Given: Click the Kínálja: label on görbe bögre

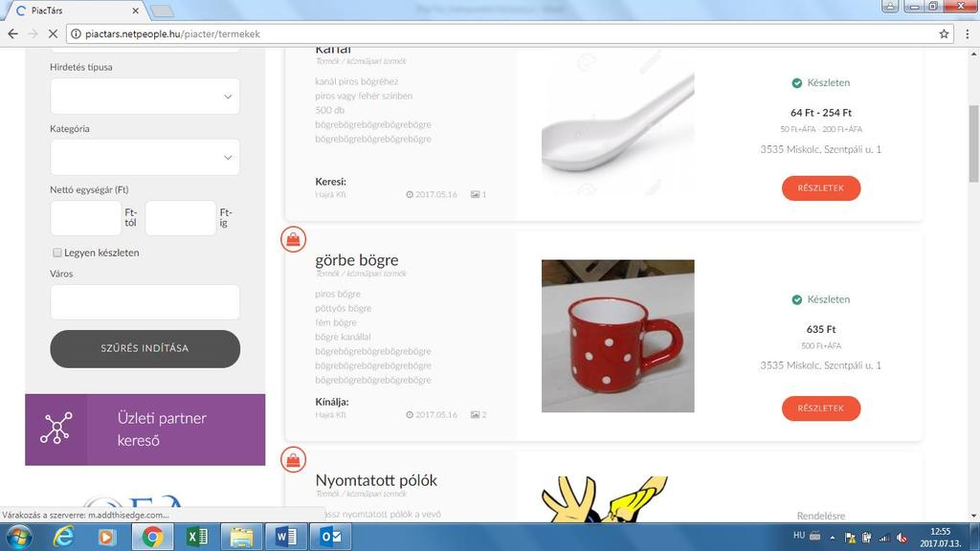Looking at the screenshot, I should (x=332, y=402).
